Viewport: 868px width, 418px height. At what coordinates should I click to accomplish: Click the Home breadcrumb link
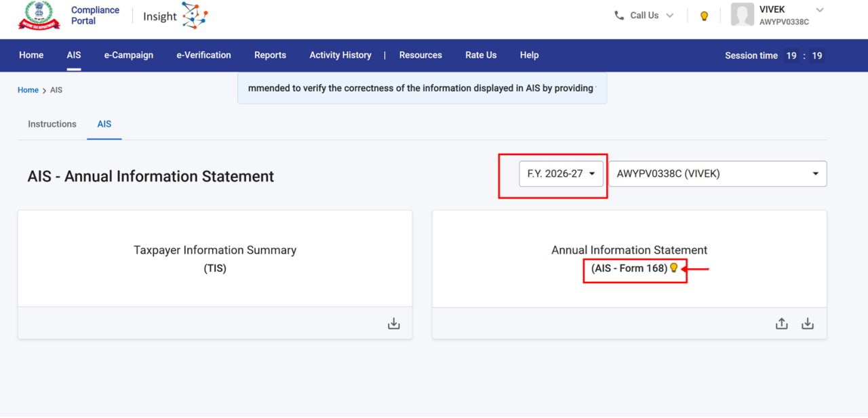pos(28,89)
